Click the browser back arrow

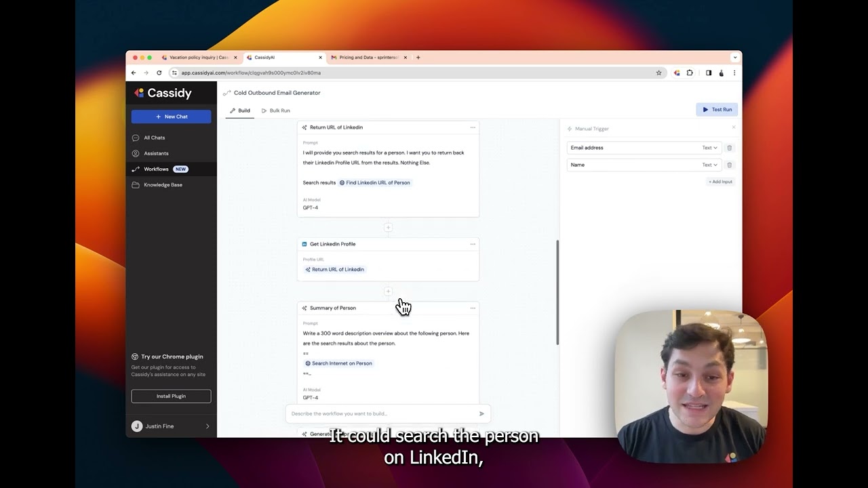click(x=134, y=73)
